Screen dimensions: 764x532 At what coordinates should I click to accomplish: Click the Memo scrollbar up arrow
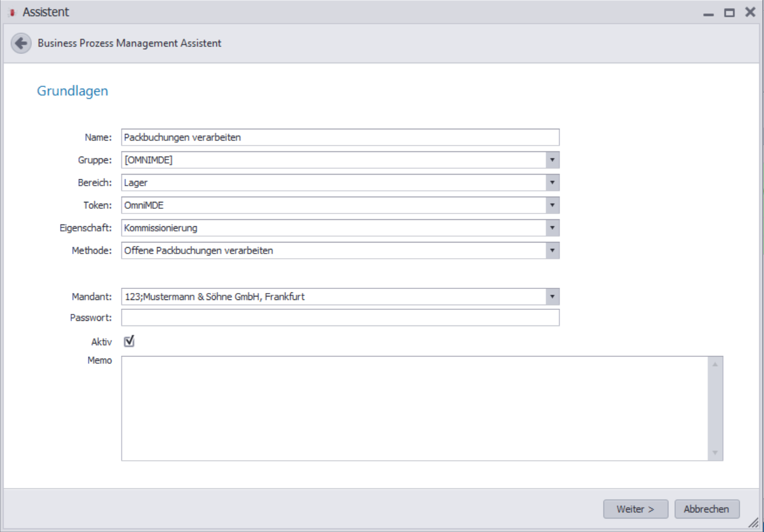click(715, 364)
